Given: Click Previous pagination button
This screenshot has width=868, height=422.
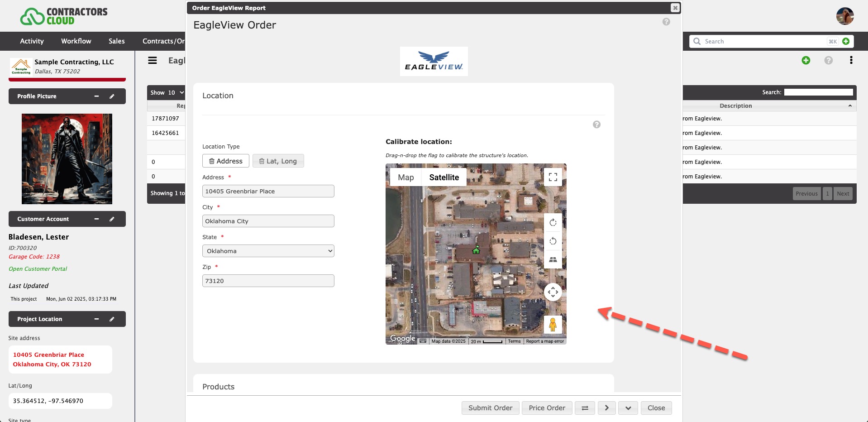Looking at the screenshot, I should point(806,194).
